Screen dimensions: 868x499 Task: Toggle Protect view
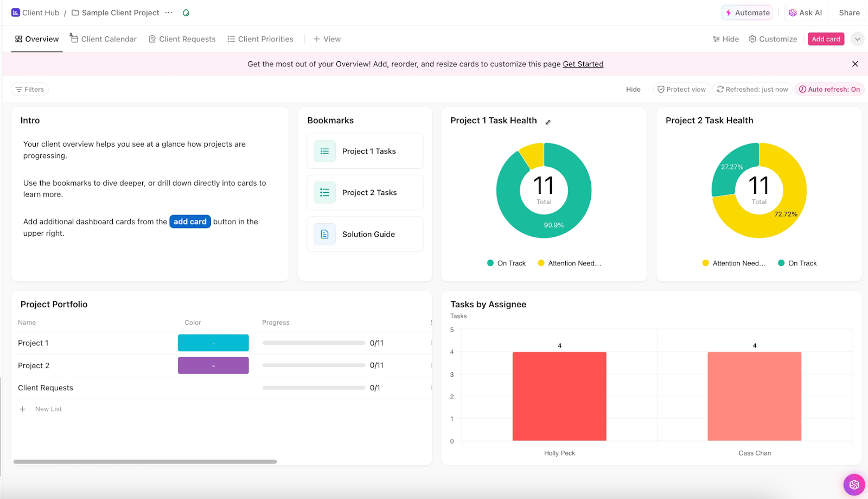tap(681, 90)
